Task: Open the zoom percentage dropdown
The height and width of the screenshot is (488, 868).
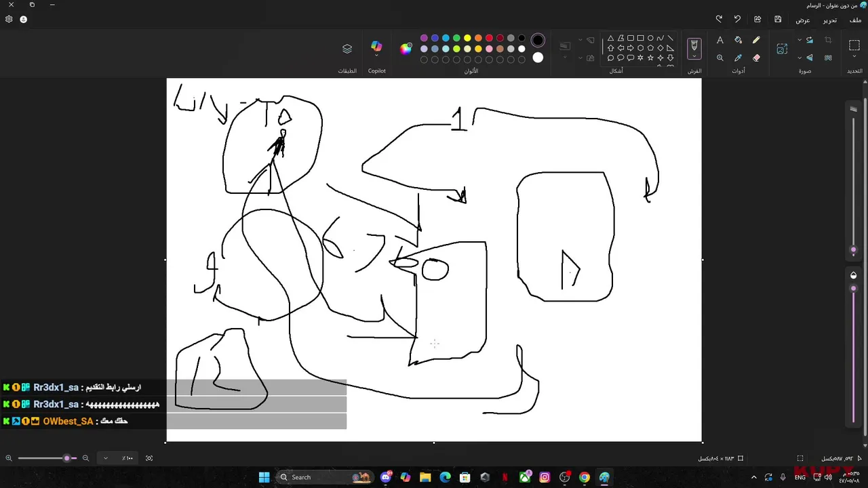Action: pyautogui.click(x=106, y=458)
